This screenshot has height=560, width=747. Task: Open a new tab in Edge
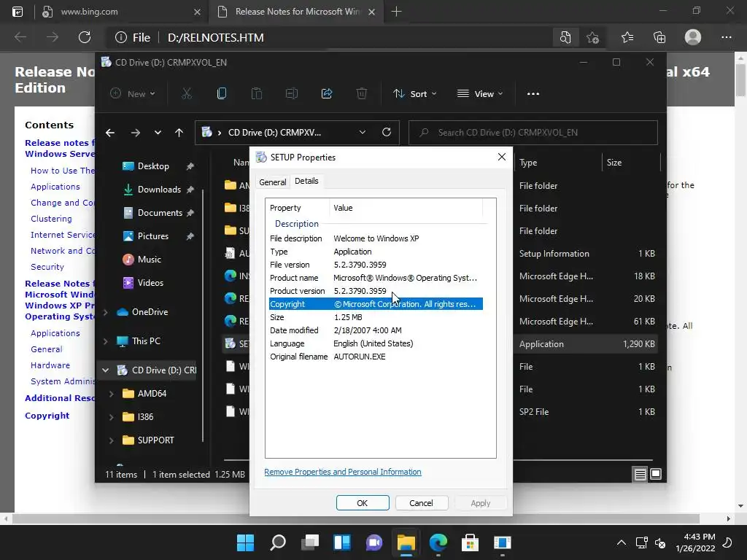click(396, 12)
